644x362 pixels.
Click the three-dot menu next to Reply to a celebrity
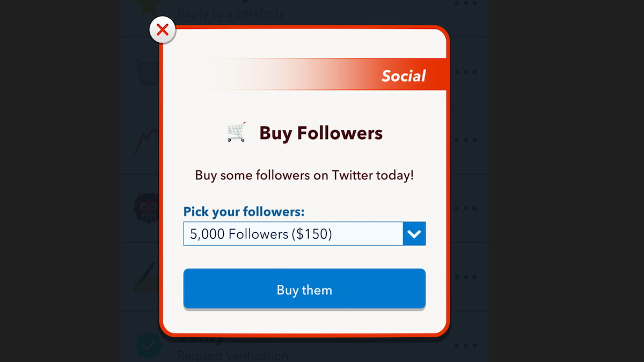tap(466, 4)
